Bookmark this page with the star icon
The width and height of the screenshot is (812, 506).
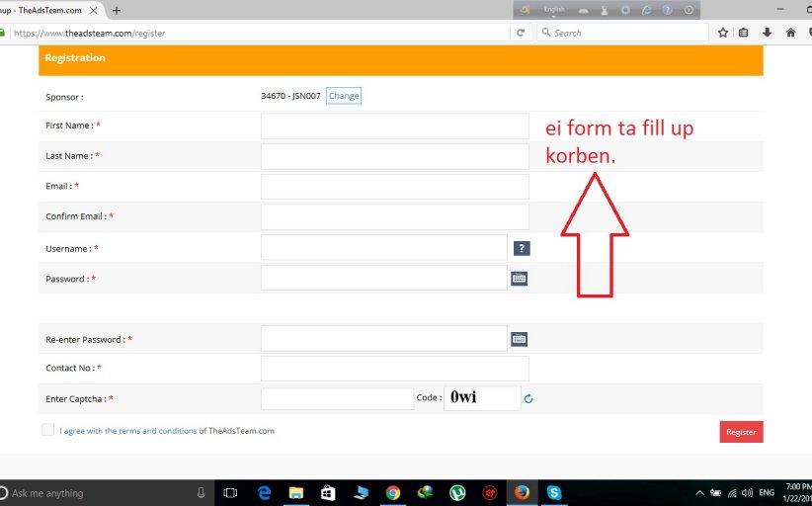pos(723,33)
